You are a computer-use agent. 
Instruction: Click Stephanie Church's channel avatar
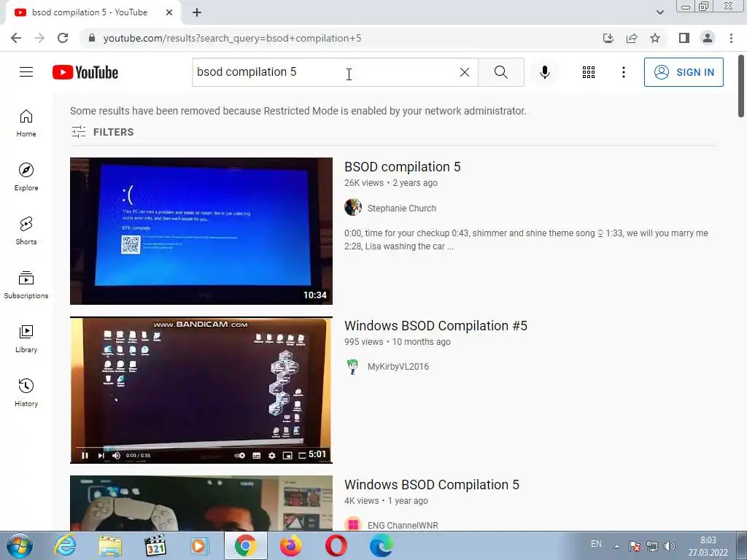[x=353, y=208]
